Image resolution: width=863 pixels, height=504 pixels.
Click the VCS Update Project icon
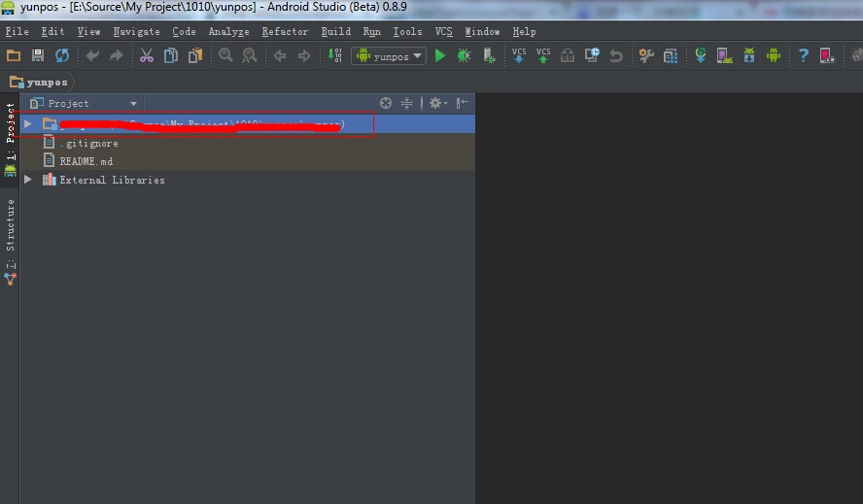518,55
